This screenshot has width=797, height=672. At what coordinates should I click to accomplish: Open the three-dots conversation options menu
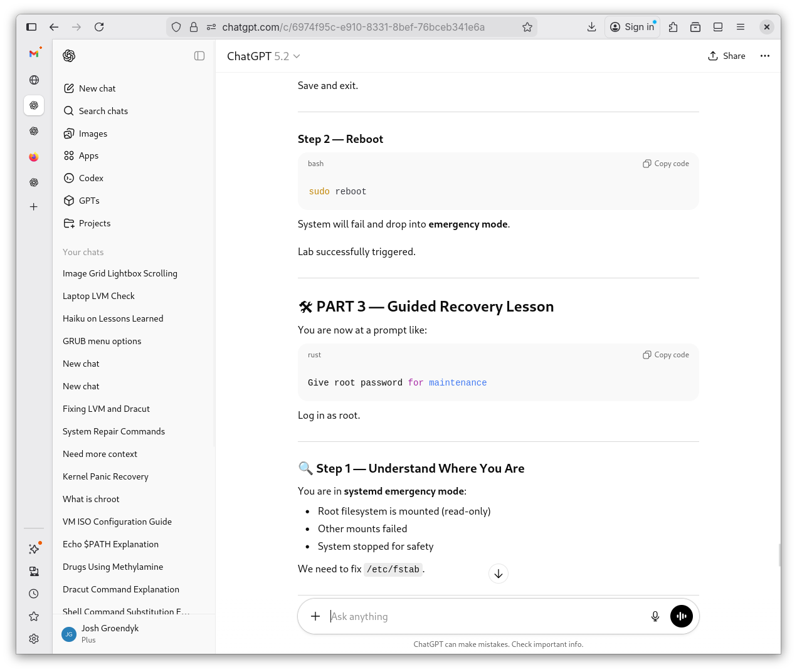(x=764, y=56)
